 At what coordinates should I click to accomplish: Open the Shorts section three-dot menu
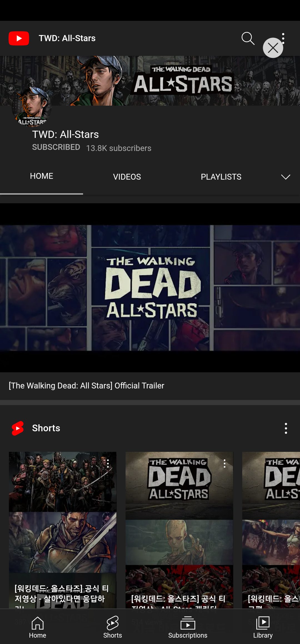coord(286,428)
